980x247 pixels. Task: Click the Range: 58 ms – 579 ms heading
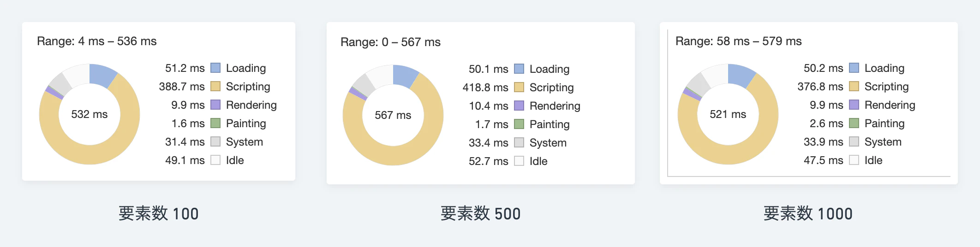point(739,41)
